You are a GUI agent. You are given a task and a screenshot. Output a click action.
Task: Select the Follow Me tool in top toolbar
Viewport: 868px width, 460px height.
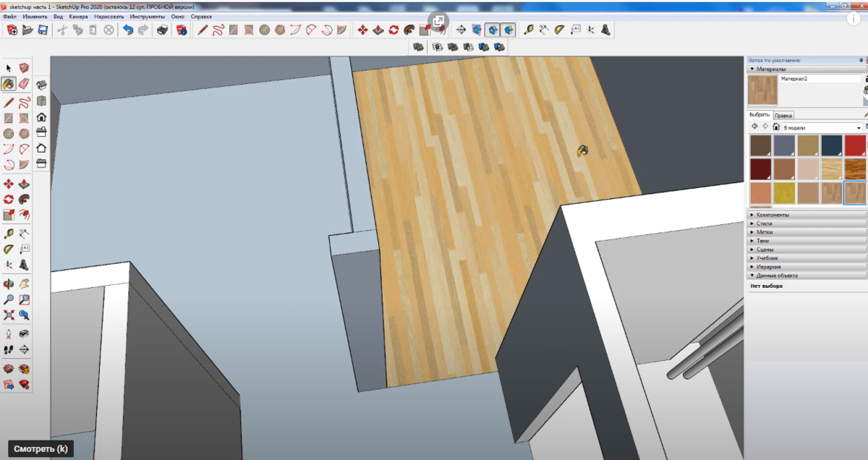409,30
